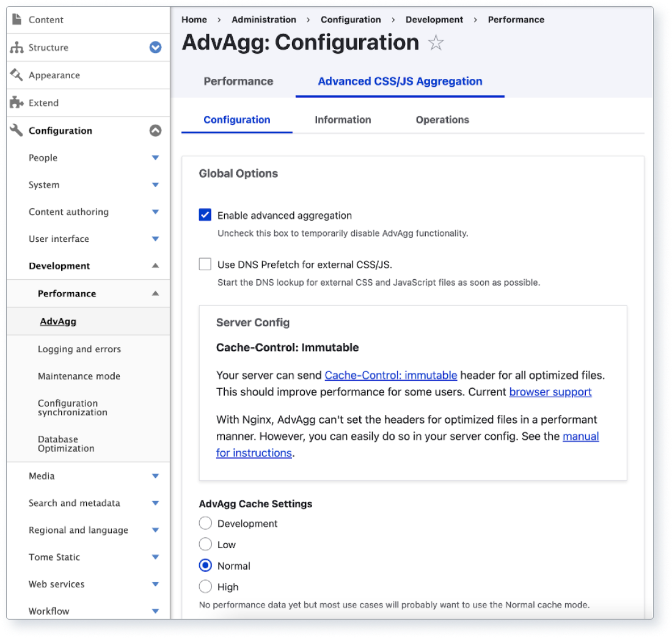Open Extend using its puzzle-piece icon
Image resolution: width=672 pixels, height=638 pixels.
tap(15, 103)
